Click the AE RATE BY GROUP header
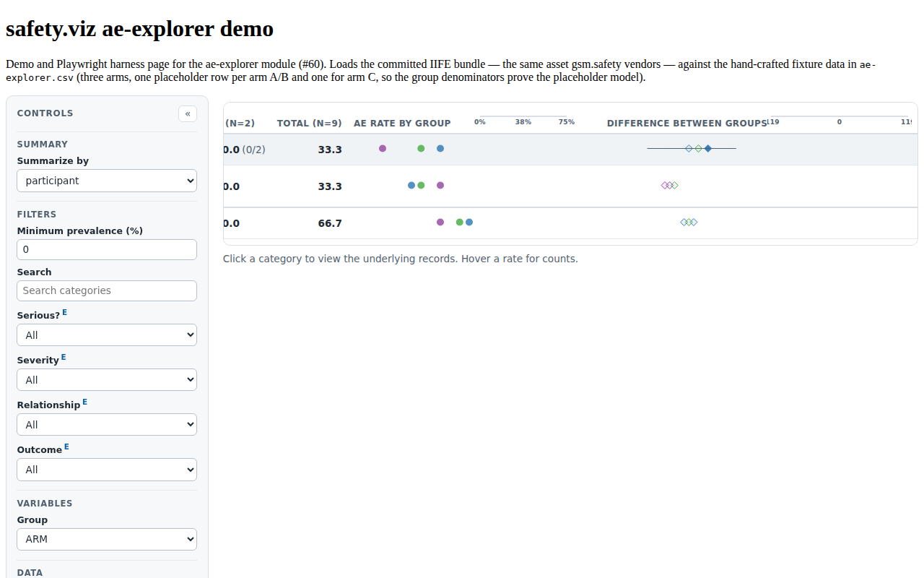The image size is (924, 578). [402, 123]
